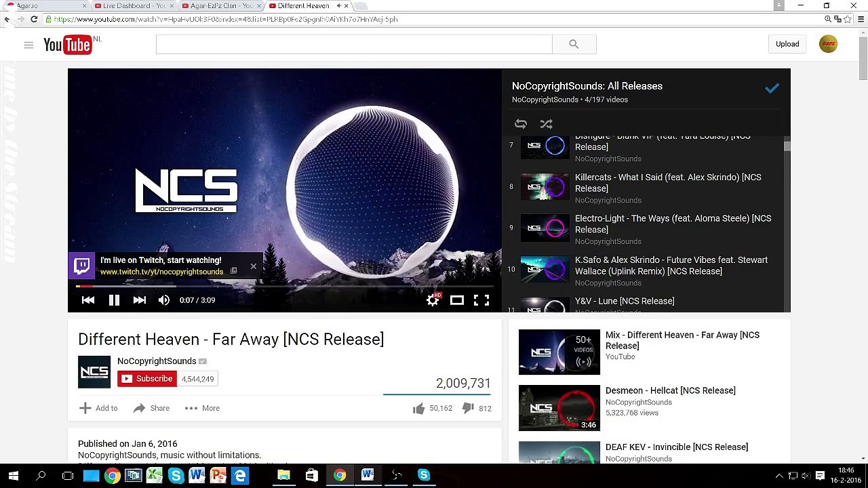
Task: Toggle the playlist saved checkmark
Action: (772, 89)
